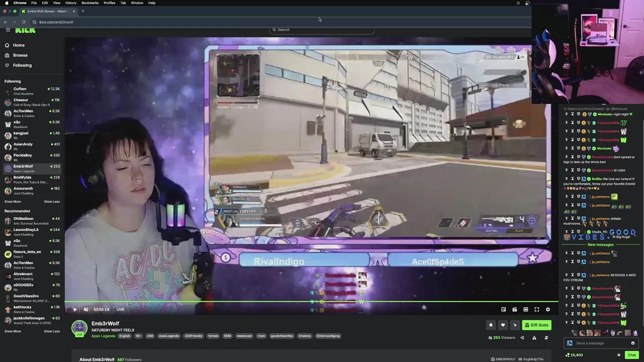Viewport: 644px width, 362px height.
Task: Open chat settings gear icon
Action: point(619,355)
